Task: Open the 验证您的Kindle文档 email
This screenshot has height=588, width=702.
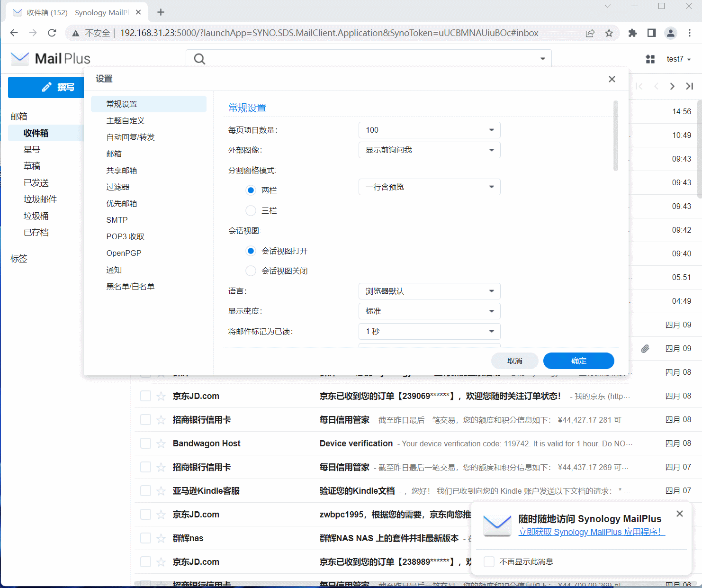Action: pos(357,491)
